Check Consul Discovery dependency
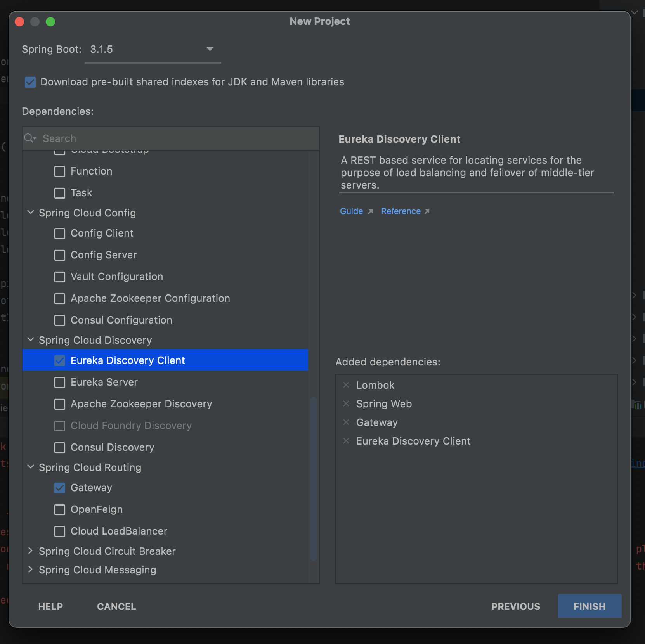645x644 pixels. coord(60,447)
